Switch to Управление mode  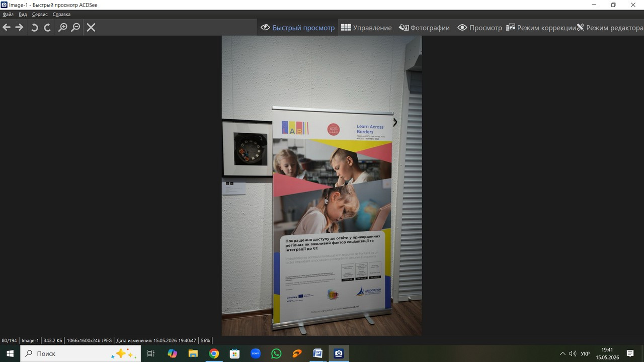coord(366,28)
